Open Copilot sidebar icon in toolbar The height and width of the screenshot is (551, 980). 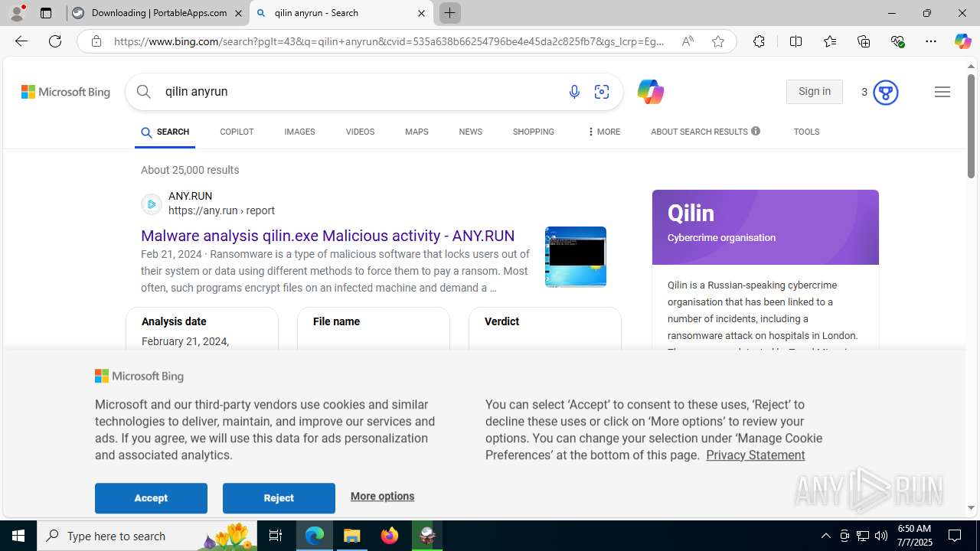pyautogui.click(x=962, y=41)
